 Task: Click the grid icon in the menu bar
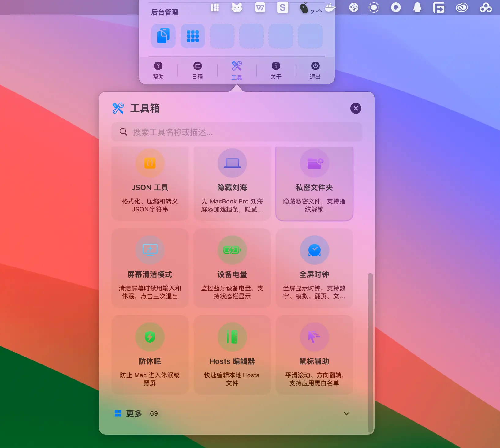[x=215, y=8]
